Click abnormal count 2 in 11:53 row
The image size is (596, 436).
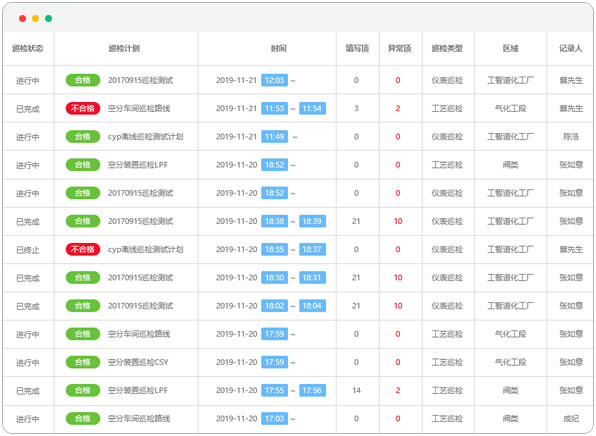[x=398, y=108]
